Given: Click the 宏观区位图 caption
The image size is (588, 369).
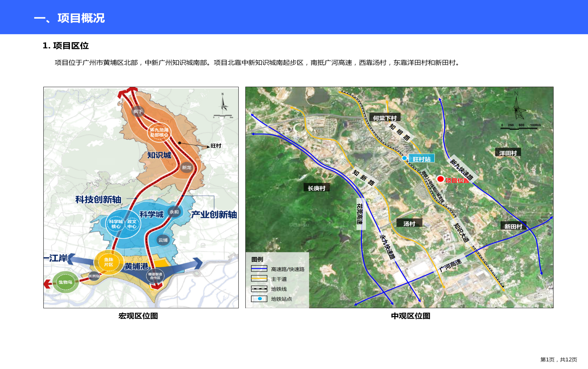Looking at the screenshot, I should tap(138, 316).
